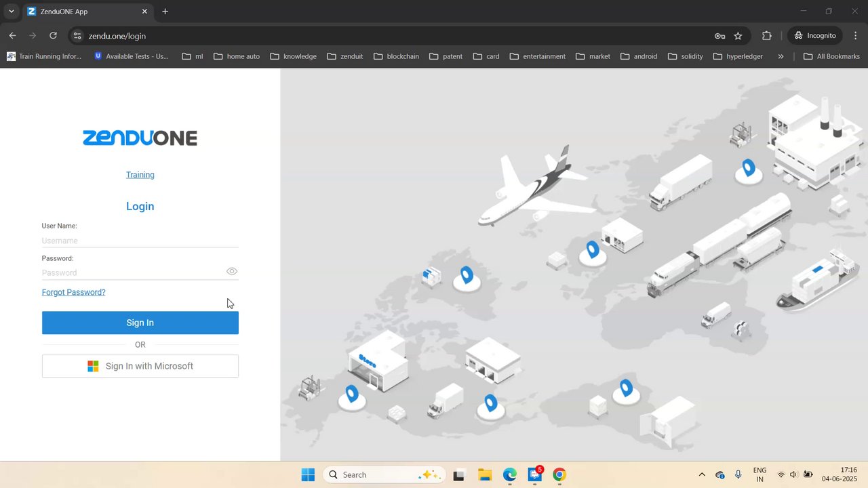Viewport: 868px width, 488px height.
Task: Choose Sign In with Microsoft
Action: point(140,366)
